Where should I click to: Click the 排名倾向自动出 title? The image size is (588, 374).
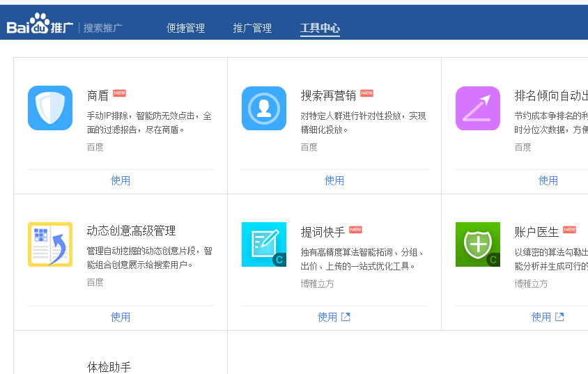(551, 95)
